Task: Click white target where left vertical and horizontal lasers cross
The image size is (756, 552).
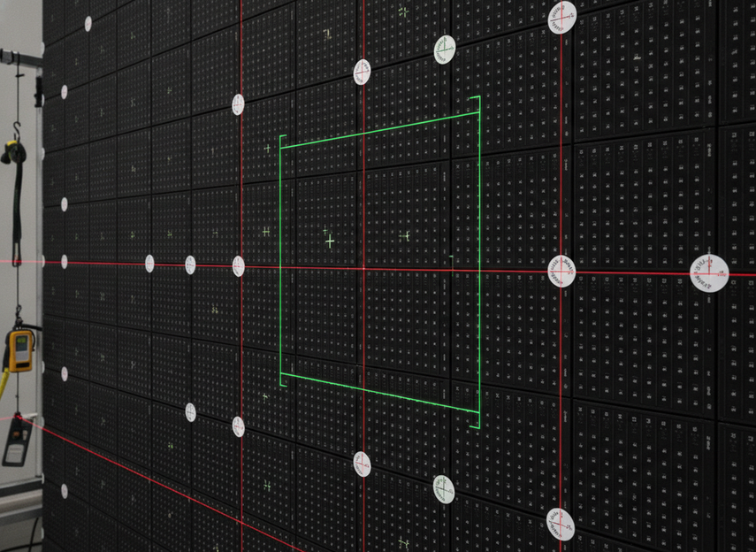Action: (x=238, y=266)
